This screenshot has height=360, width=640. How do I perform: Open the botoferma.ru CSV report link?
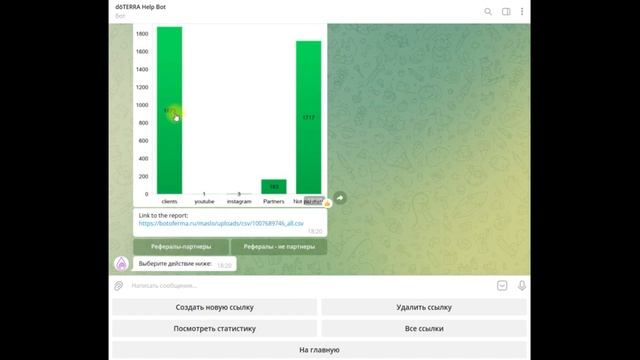tap(221, 223)
